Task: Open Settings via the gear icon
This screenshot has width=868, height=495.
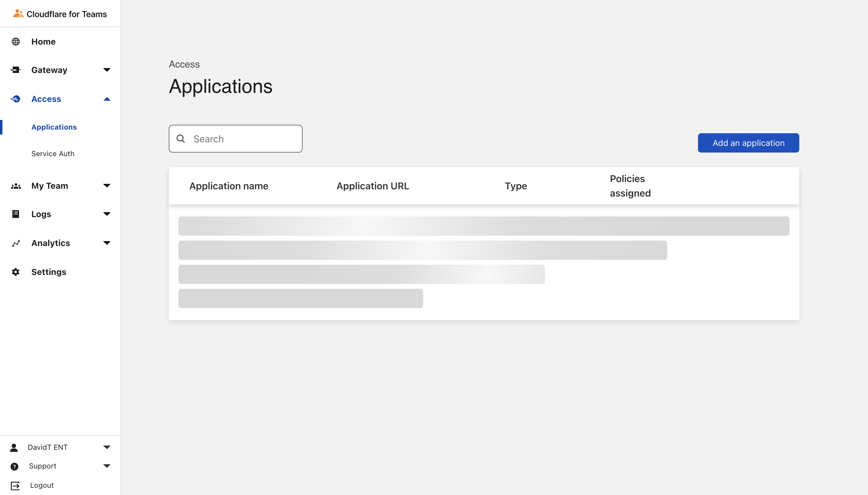Action: 16,272
